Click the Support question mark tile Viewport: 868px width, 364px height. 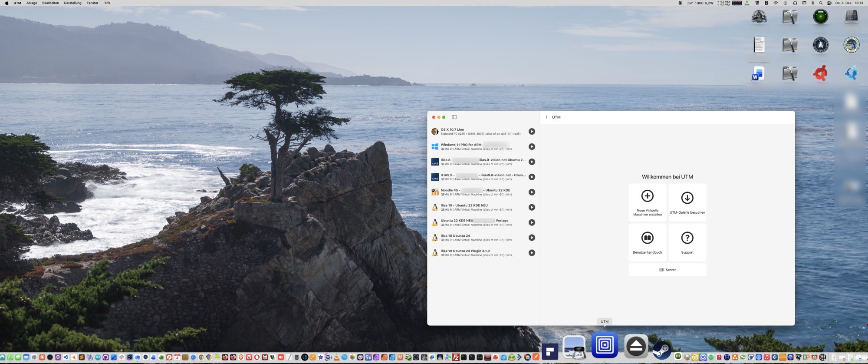click(x=687, y=242)
